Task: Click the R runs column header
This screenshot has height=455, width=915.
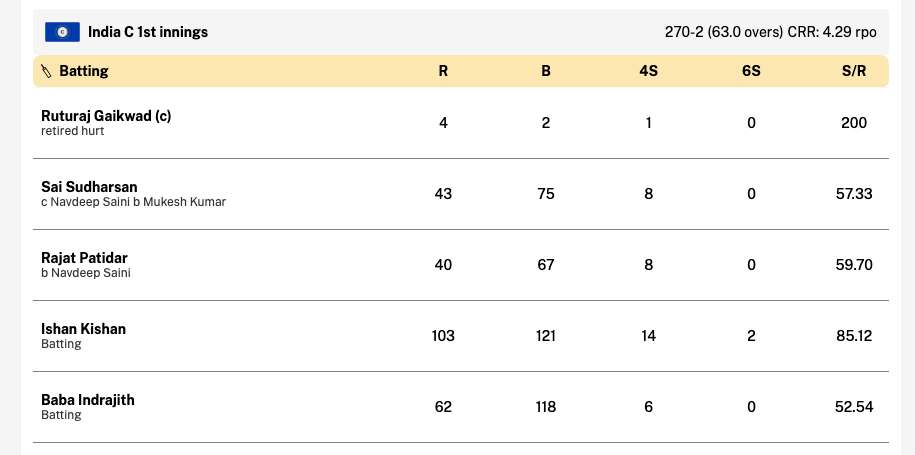Action: tap(443, 71)
